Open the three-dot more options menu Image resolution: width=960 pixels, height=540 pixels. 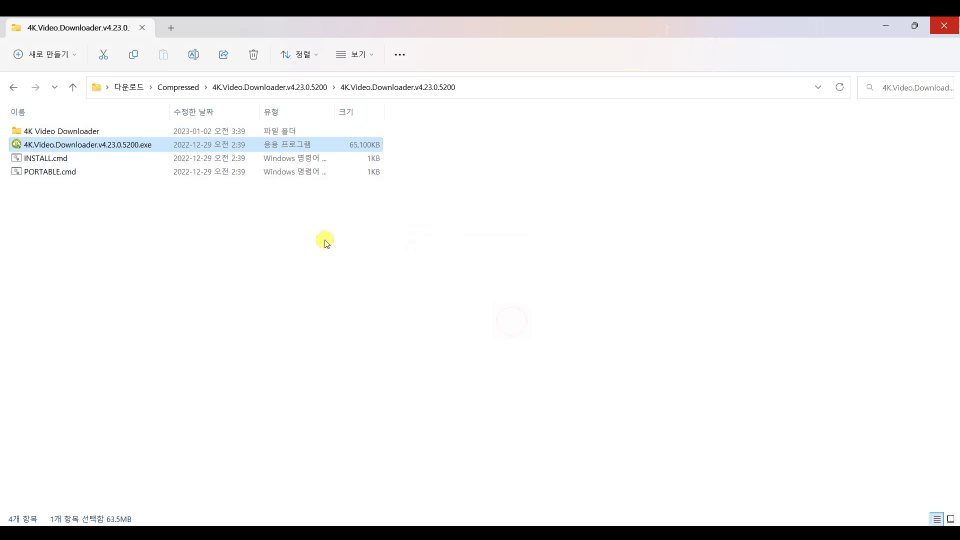pyautogui.click(x=400, y=54)
